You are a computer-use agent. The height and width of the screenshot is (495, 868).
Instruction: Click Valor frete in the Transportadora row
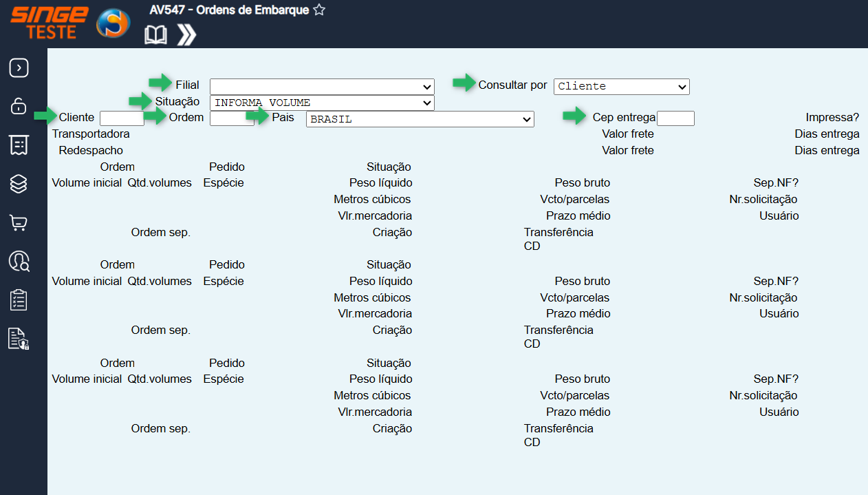(x=628, y=134)
